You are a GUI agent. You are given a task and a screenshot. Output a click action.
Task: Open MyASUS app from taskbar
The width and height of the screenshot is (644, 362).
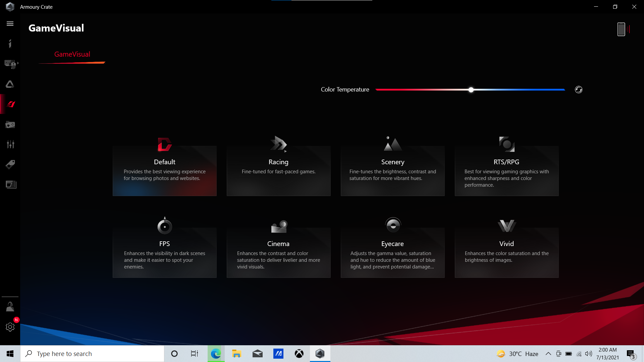coord(278,354)
